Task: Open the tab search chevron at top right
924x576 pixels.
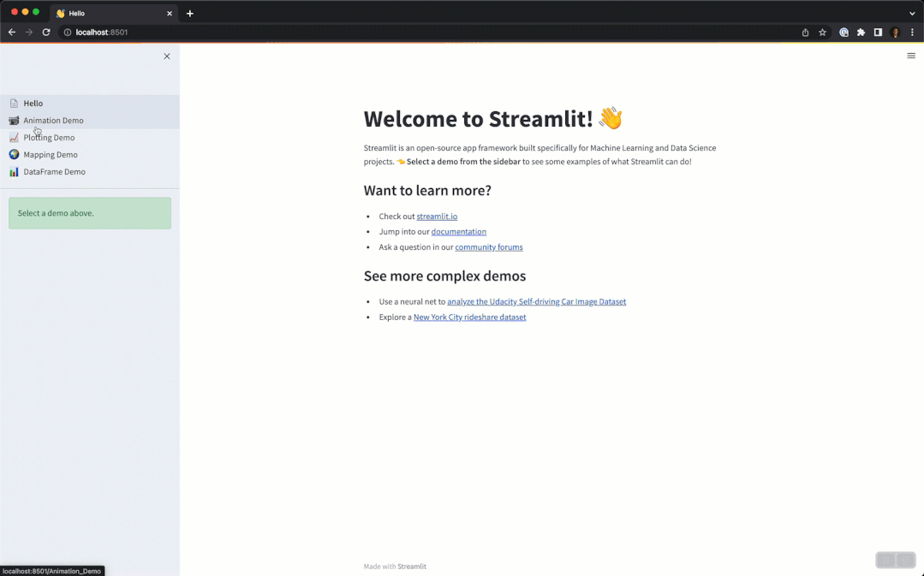Action: [912, 13]
